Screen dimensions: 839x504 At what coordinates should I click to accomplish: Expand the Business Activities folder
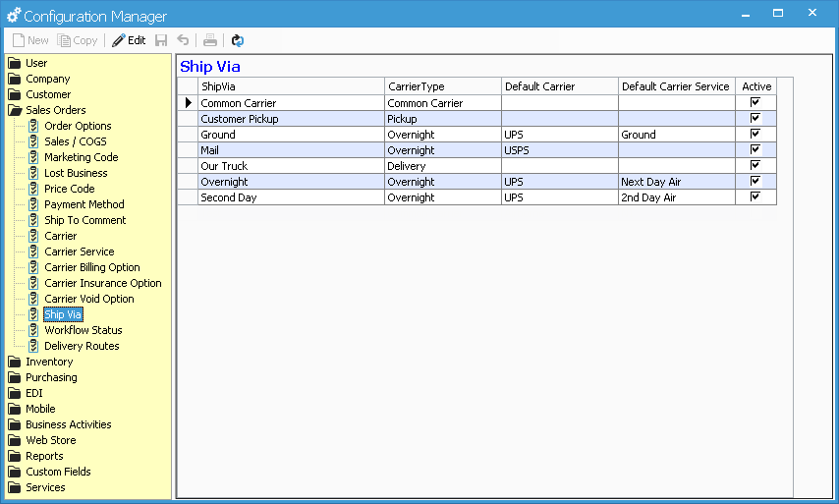(x=60, y=424)
